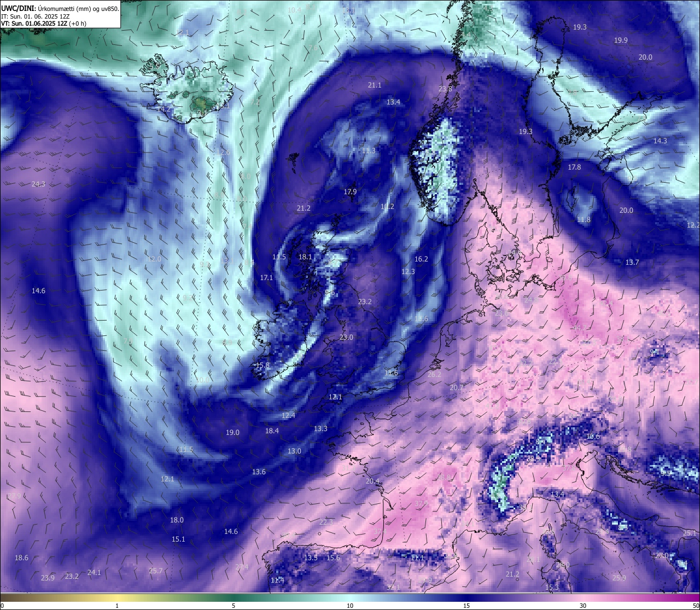Click the 25.1 value label

click(x=690, y=533)
